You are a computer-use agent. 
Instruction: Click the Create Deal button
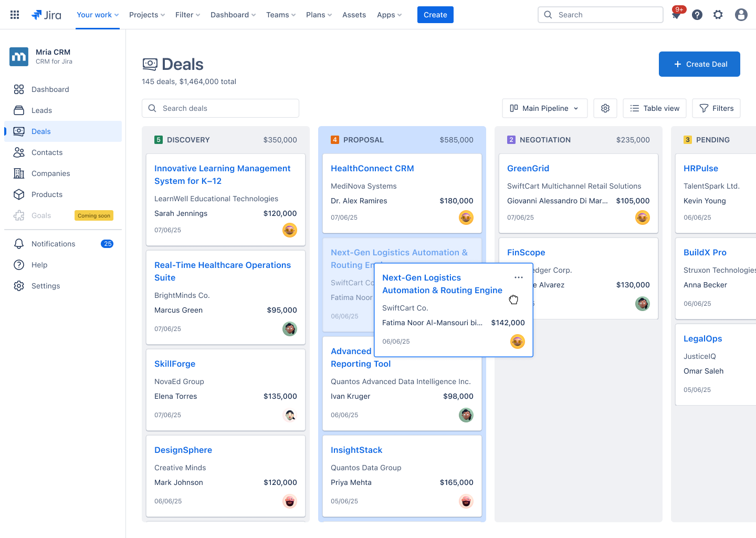[x=699, y=64]
